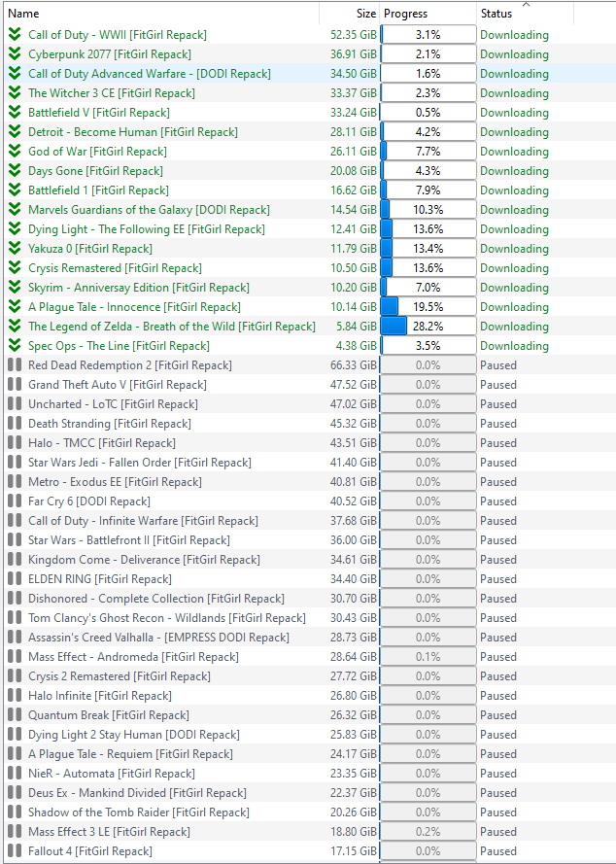Click pause icon for Death Stranding
The height and width of the screenshot is (864, 616).
click(15, 423)
